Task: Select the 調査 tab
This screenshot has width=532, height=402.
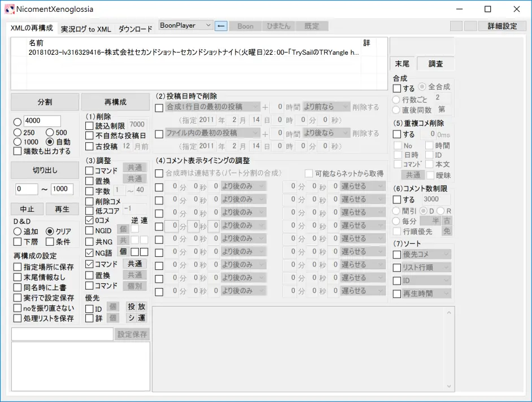Action: click(x=435, y=64)
